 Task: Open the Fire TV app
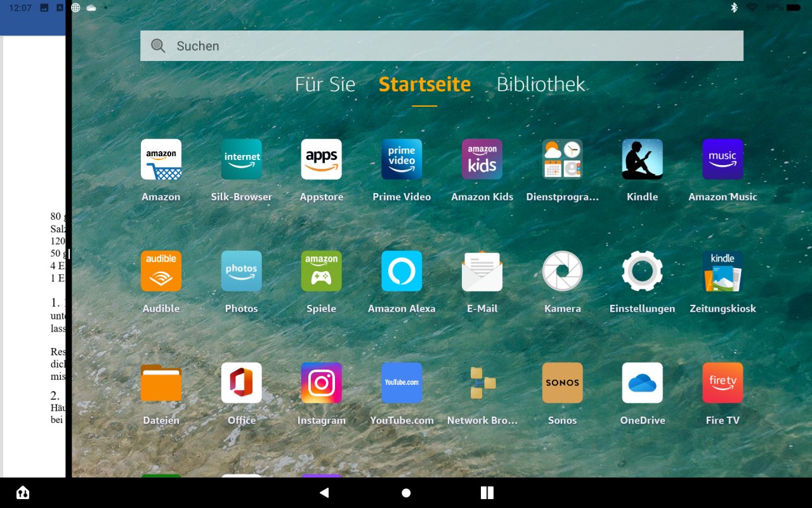tap(723, 383)
